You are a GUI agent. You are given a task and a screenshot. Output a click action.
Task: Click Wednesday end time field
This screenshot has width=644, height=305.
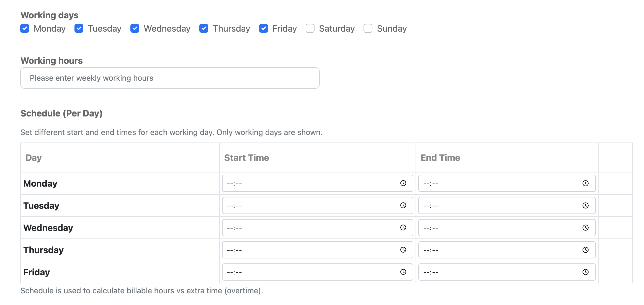[x=507, y=228]
